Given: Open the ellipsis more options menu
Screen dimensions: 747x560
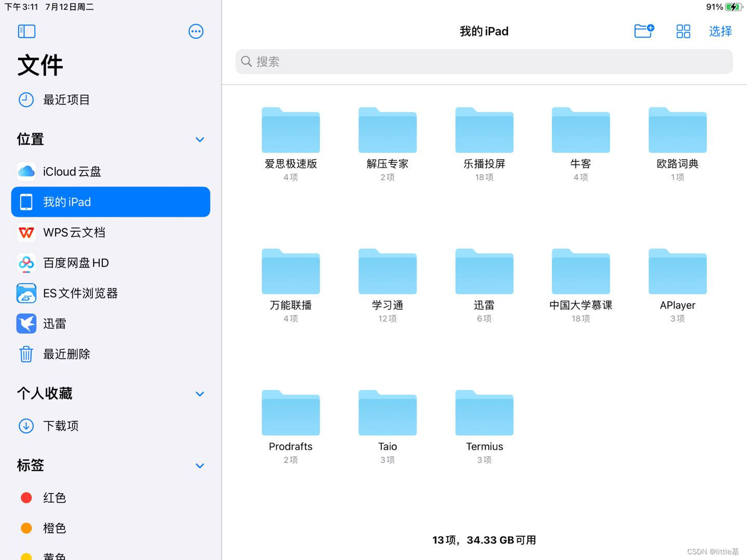Looking at the screenshot, I should click(x=196, y=31).
